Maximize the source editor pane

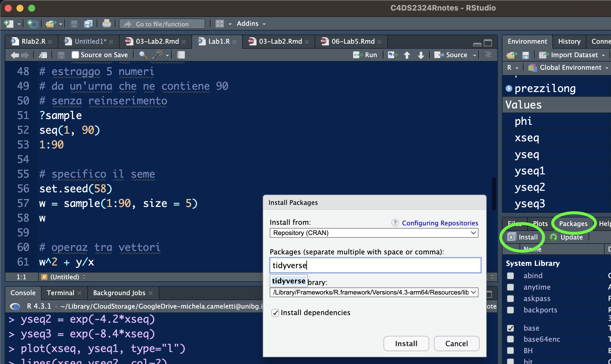(x=488, y=43)
